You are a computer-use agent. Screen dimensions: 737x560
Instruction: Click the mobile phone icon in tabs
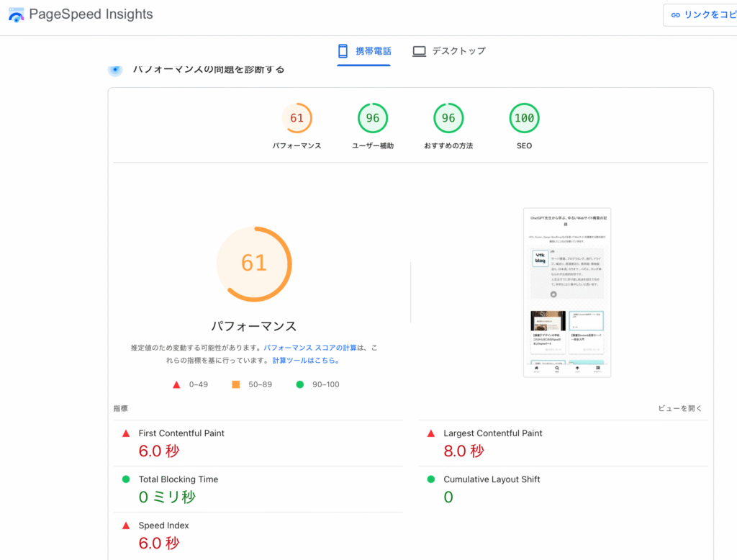(x=343, y=51)
